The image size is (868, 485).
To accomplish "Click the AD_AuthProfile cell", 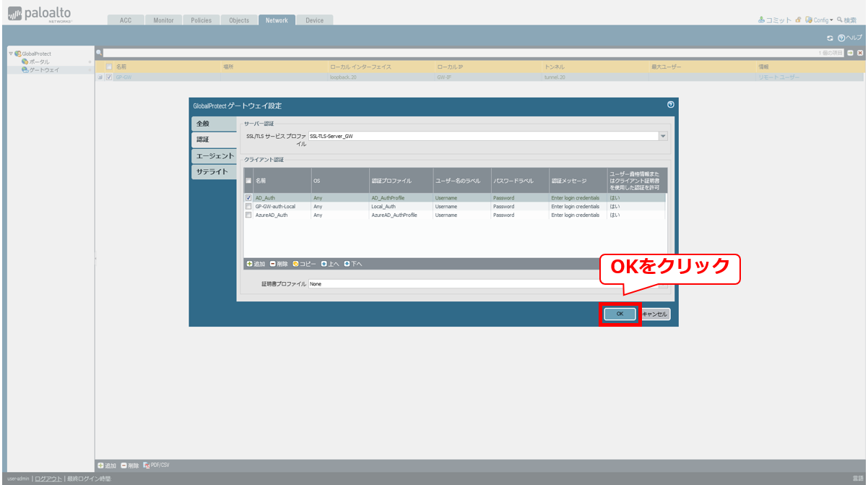I will [x=388, y=197].
